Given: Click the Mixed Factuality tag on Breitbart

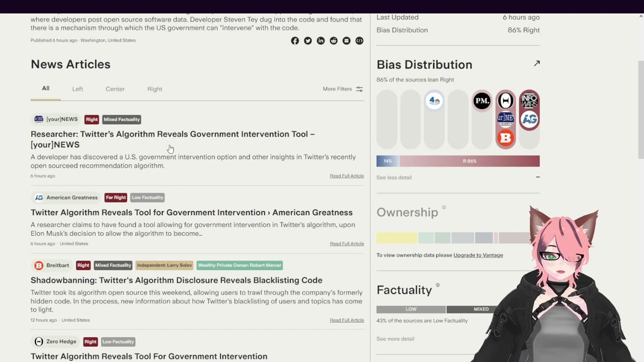Looking at the screenshot, I should [x=113, y=265].
